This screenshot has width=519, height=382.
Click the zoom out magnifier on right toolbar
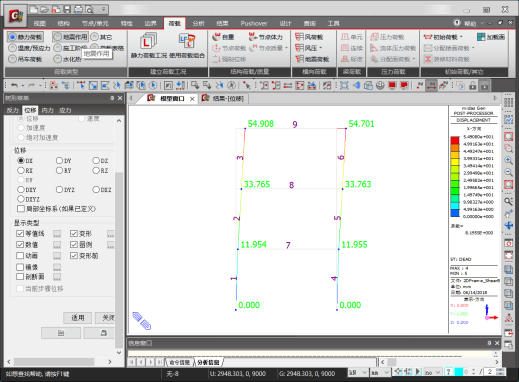(x=508, y=172)
